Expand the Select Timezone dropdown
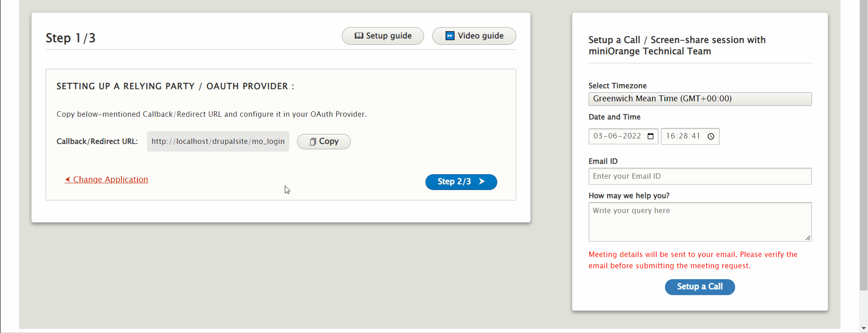The height and width of the screenshot is (333, 868). click(x=699, y=99)
